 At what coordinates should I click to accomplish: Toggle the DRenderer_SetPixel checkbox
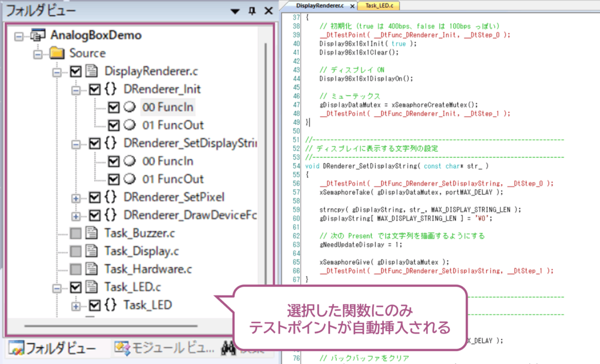(x=95, y=197)
